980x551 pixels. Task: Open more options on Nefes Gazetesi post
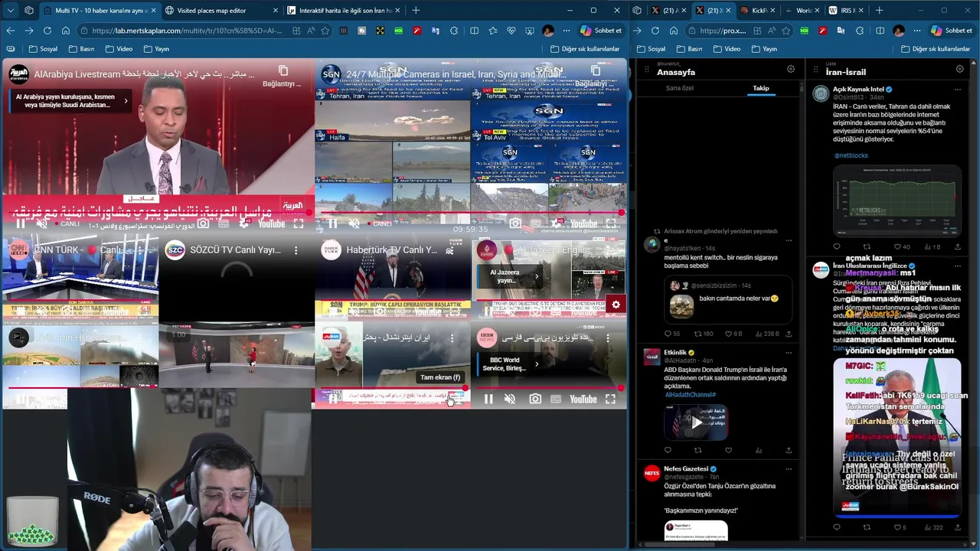click(x=789, y=469)
